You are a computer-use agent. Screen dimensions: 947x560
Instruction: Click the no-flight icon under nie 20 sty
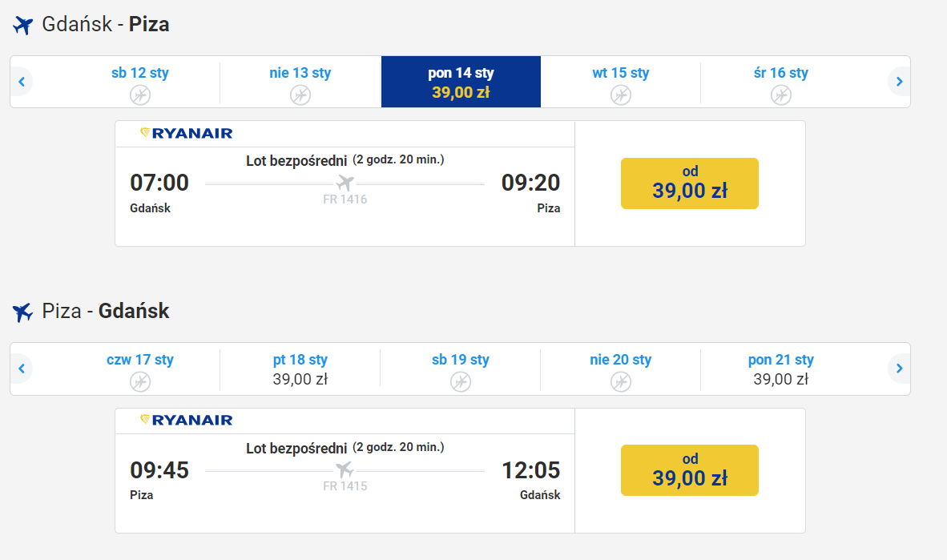[x=621, y=382]
